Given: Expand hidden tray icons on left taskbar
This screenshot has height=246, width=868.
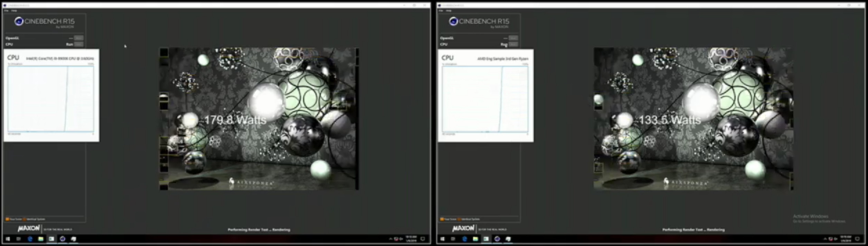Looking at the screenshot, I should [390, 239].
